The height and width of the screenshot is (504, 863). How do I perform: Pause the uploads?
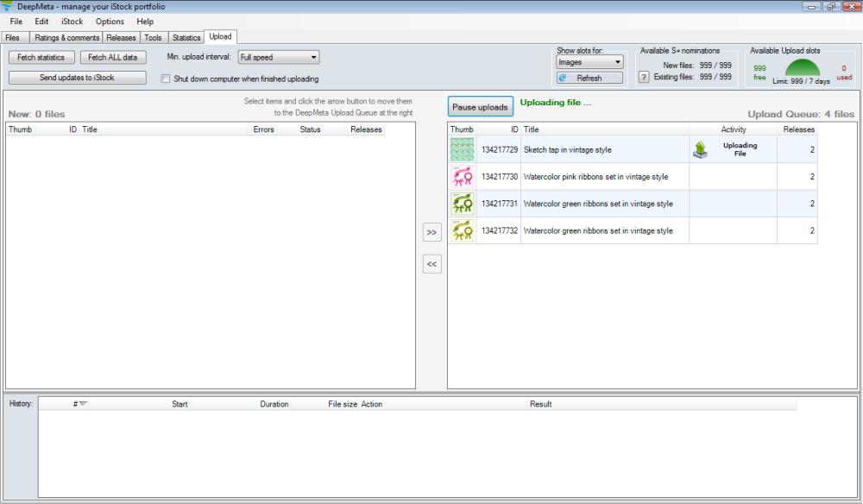tap(480, 107)
